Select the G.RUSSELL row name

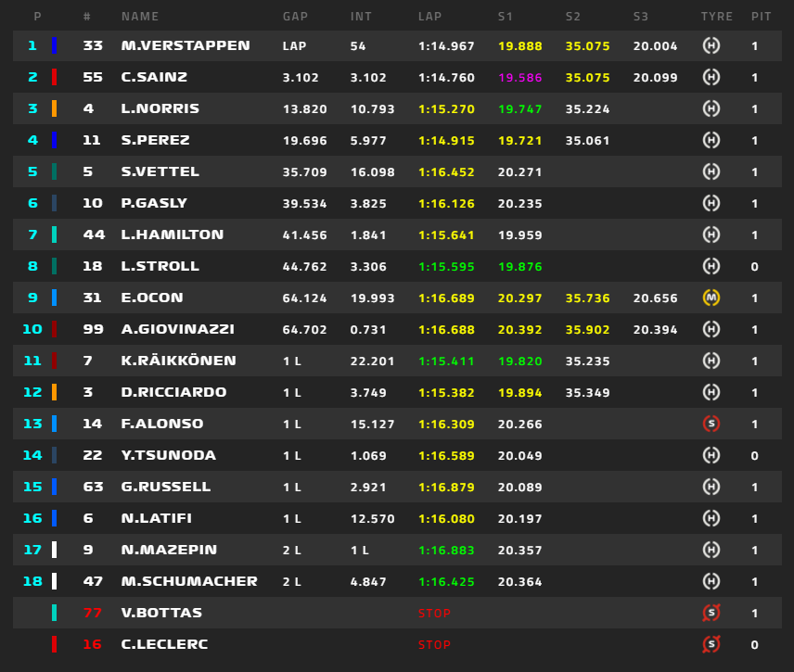tap(166, 487)
